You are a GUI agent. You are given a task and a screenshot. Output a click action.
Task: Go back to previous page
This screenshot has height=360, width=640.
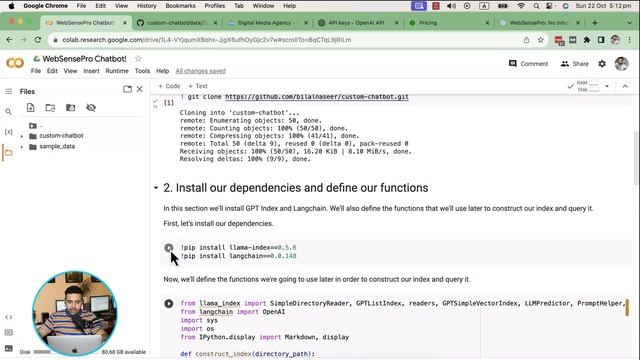click(9, 40)
